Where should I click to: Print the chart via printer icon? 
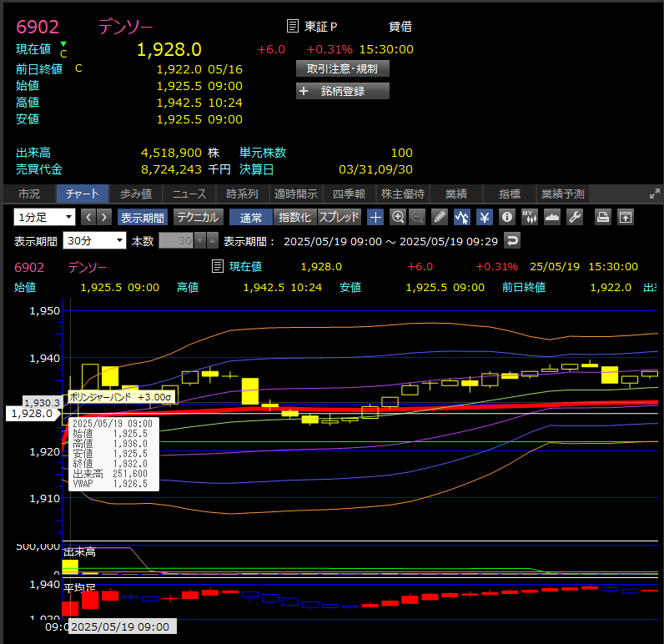[x=603, y=218]
